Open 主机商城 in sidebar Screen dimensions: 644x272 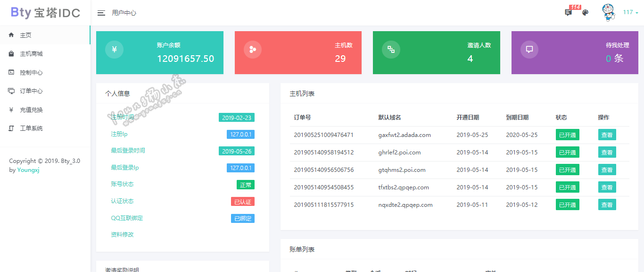click(31, 54)
